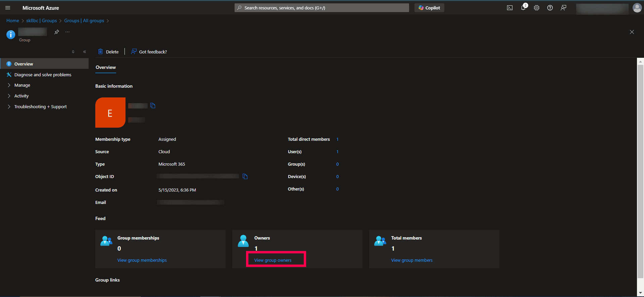Collapse the left navigation pane
This screenshot has width=644, height=297.
(x=85, y=52)
